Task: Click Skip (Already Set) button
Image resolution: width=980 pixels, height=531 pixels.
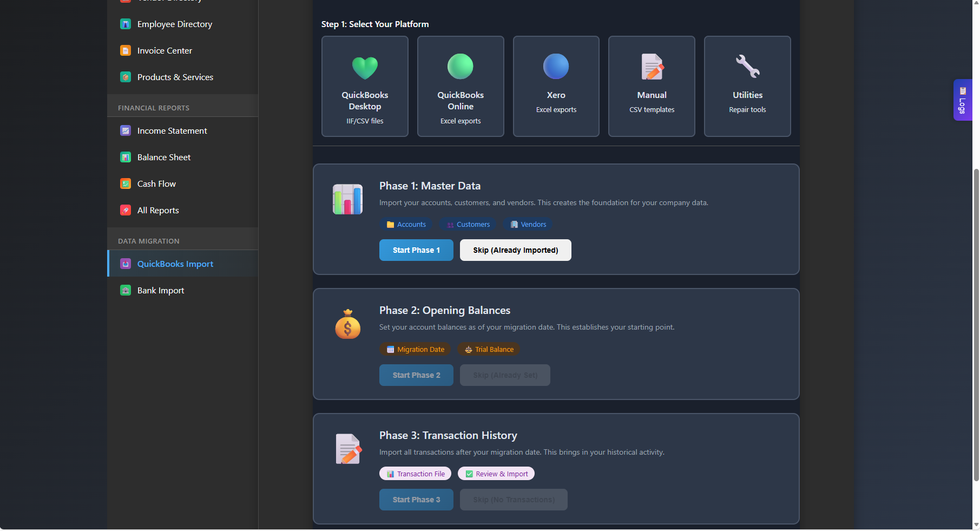Action: pyautogui.click(x=505, y=375)
